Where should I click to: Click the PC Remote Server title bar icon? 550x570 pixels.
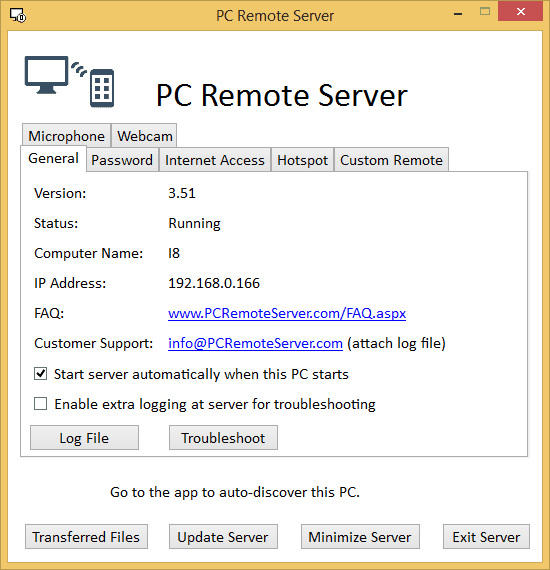point(17,15)
